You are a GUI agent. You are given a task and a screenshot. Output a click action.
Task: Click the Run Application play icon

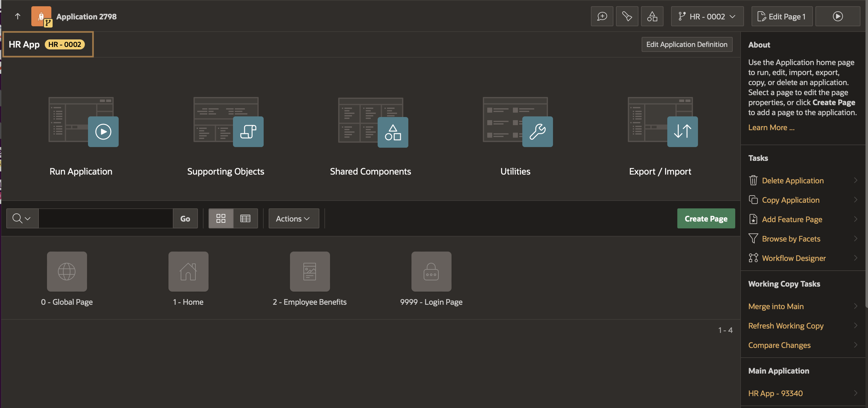tap(103, 132)
